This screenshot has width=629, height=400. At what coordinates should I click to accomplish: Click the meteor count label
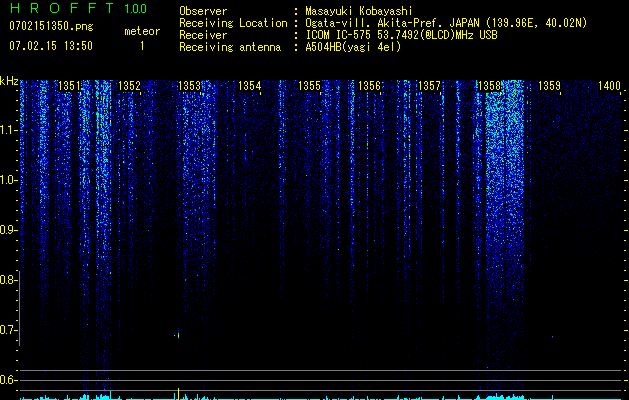[x=142, y=31]
